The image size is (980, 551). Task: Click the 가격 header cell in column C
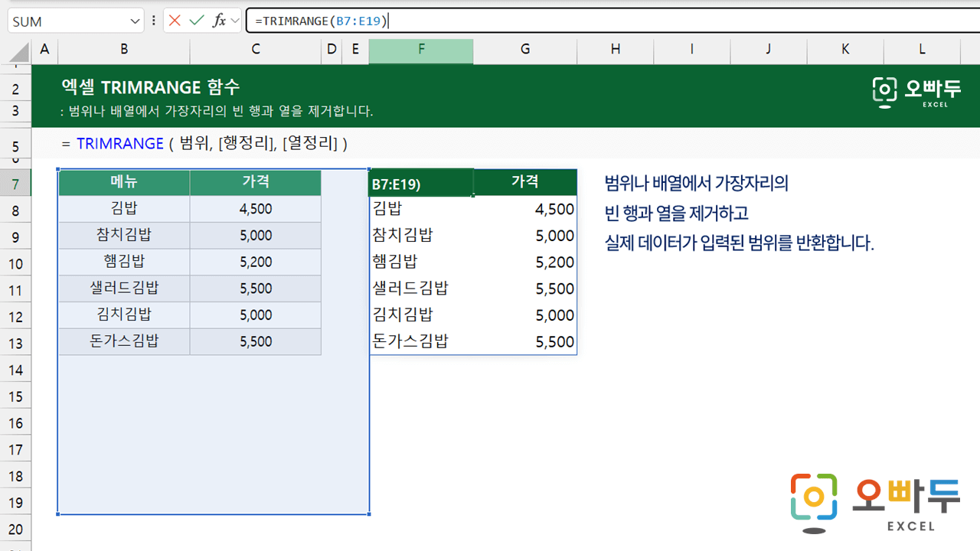[x=256, y=182]
